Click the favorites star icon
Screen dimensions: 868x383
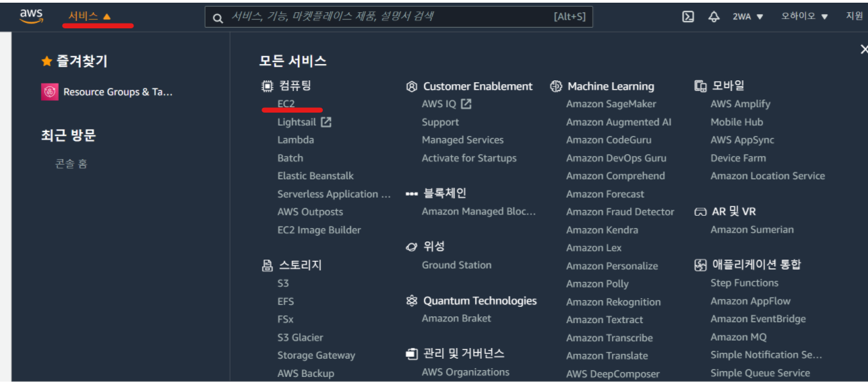46,61
